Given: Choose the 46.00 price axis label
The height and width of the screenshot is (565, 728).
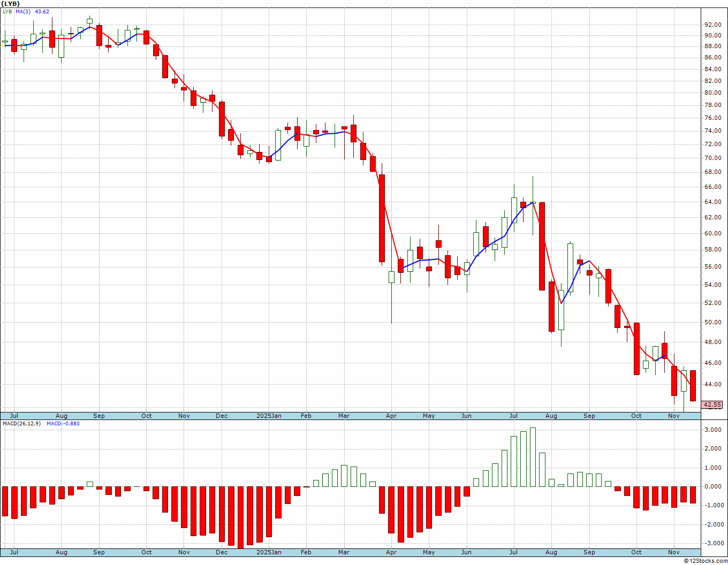Looking at the screenshot, I should [x=712, y=363].
